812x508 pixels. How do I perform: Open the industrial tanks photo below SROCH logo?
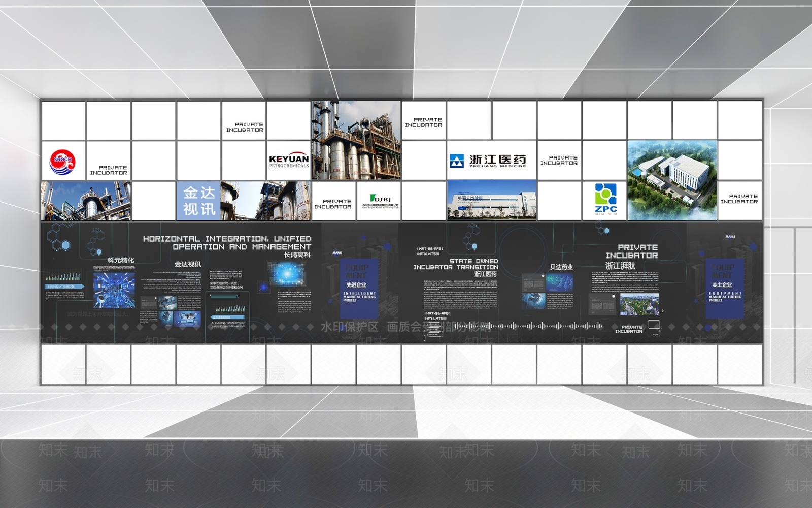[86, 200]
